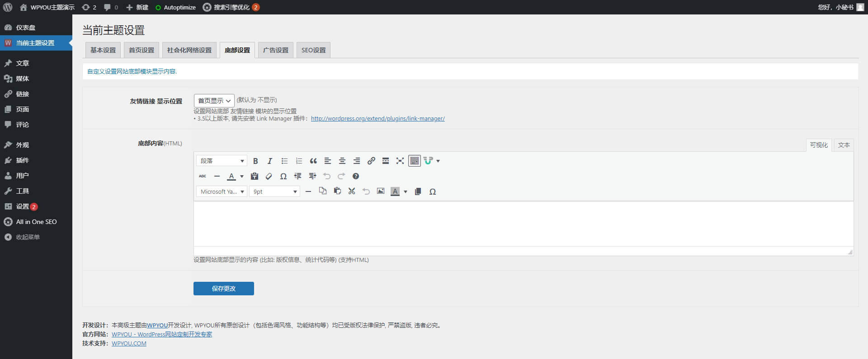This screenshot has height=359, width=868.
Task: Switch editor to 文本 mode
Action: 844,145
